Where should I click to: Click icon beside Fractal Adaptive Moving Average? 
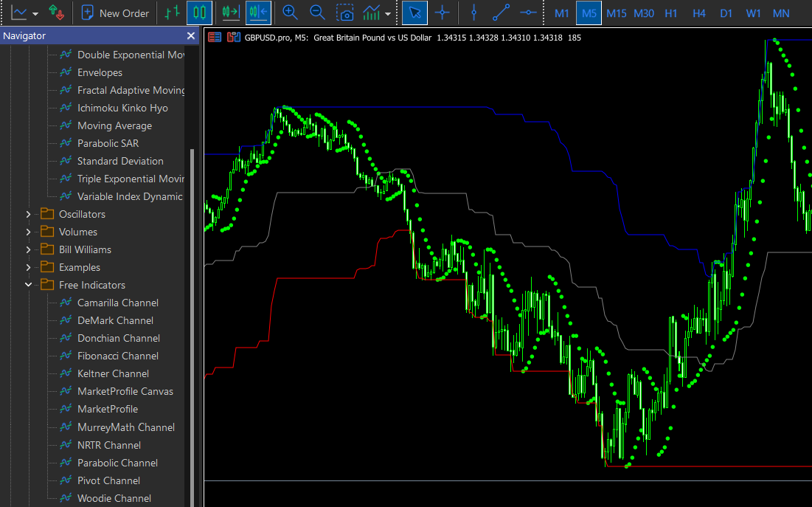[x=66, y=90]
